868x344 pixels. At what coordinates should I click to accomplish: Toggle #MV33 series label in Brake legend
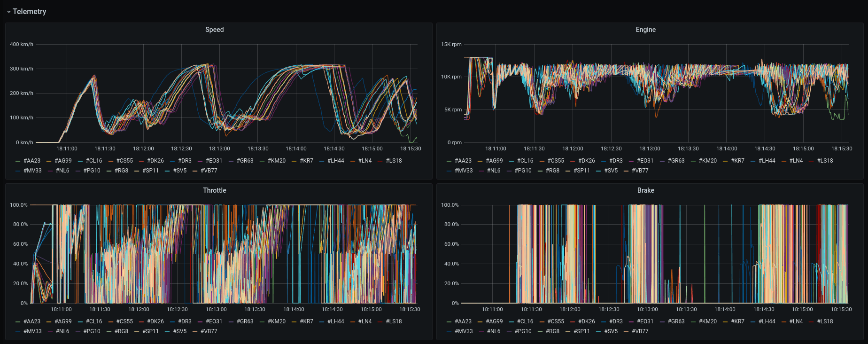point(464,331)
